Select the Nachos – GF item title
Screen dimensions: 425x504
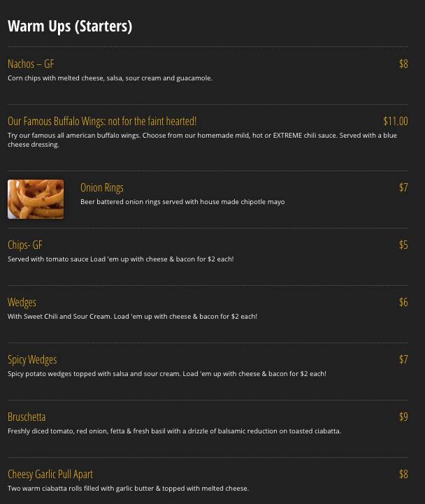(31, 64)
